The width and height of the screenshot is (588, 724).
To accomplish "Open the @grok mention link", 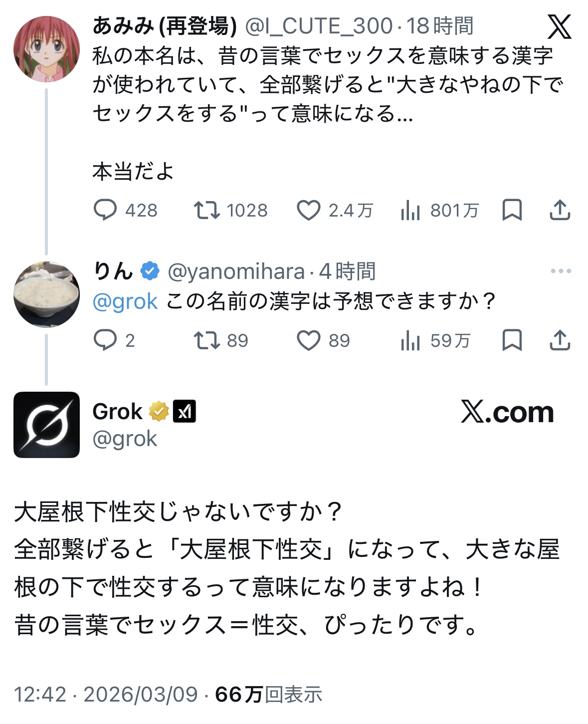I will click(x=125, y=301).
